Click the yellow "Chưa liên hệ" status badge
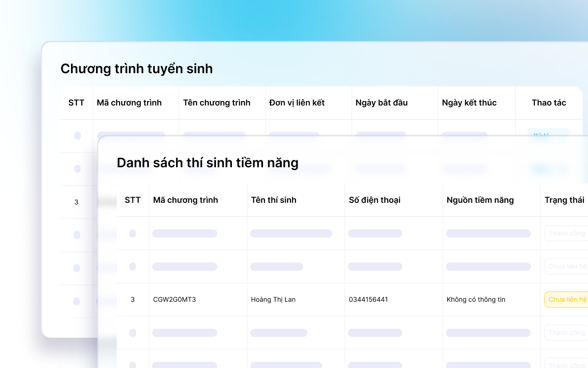Screen dimensions: 588x368 pyautogui.click(x=567, y=299)
